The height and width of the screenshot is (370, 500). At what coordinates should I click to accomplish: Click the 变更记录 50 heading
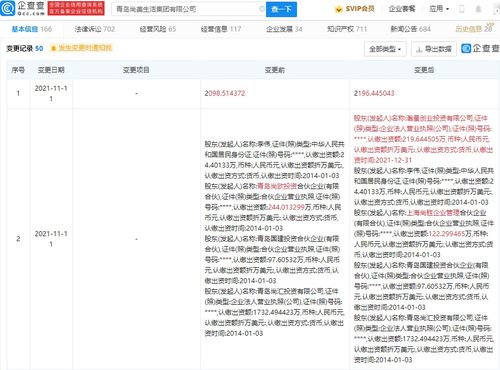point(25,49)
